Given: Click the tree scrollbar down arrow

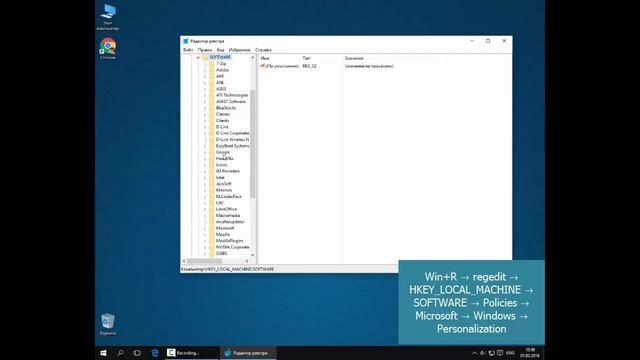Looking at the screenshot, I should click(x=253, y=255).
